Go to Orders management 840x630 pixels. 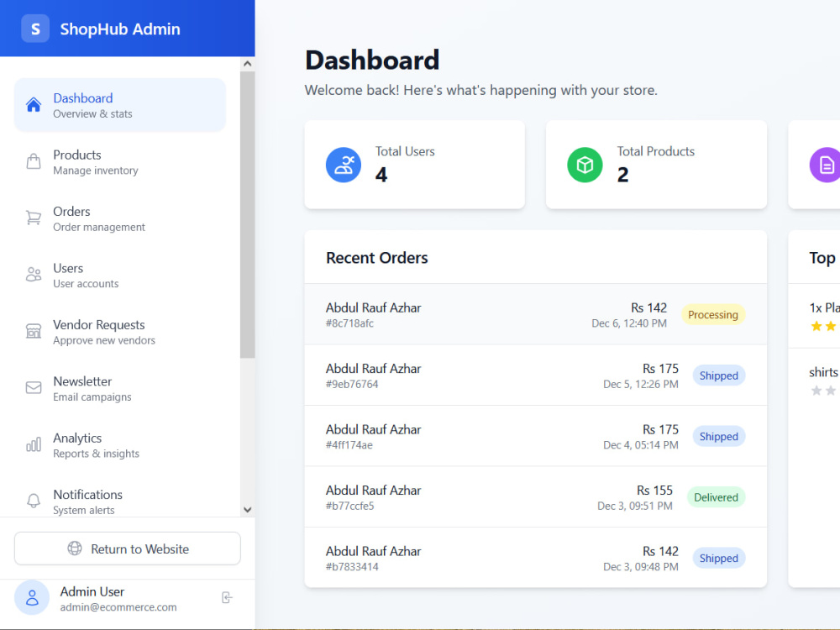tap(120, 218)
